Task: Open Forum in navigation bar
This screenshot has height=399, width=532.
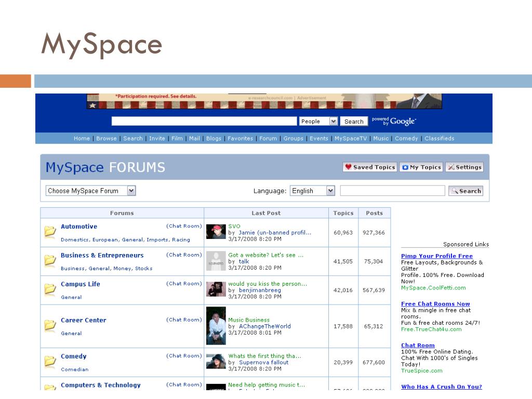Action: 268,138
